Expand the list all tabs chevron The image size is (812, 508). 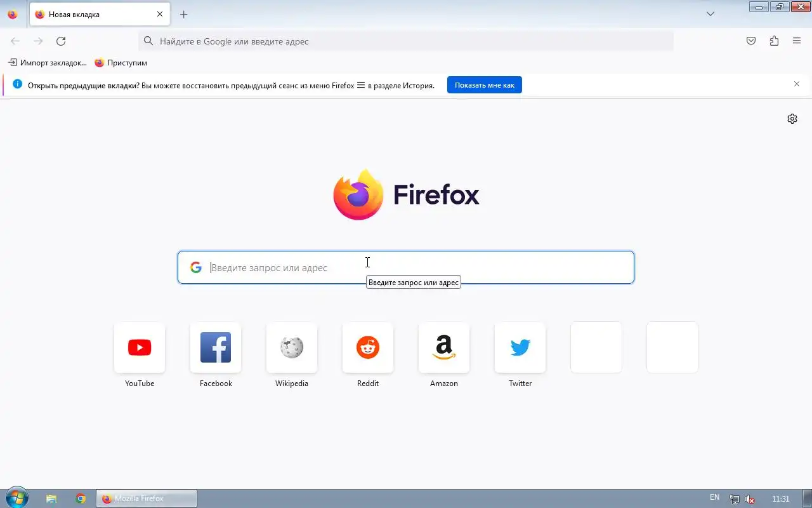(x=710, y=14)
